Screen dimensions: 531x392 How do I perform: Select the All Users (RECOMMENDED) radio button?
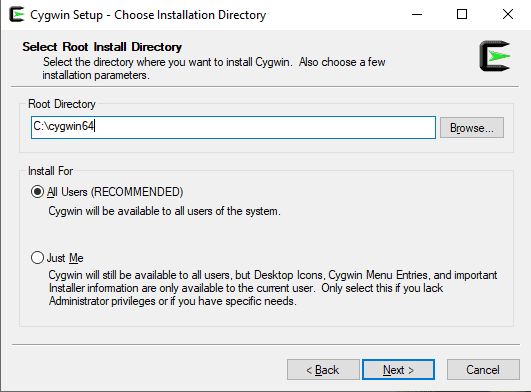click(x=37, y=192)
